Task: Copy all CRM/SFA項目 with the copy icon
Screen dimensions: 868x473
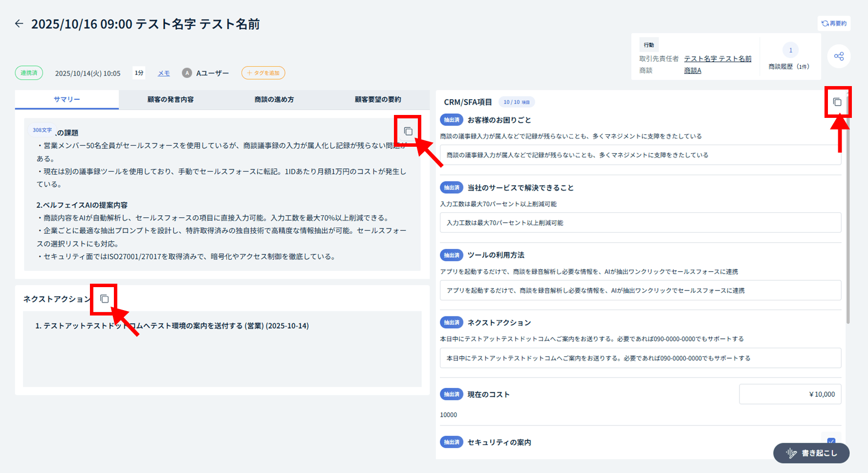Action: point(837,102)
